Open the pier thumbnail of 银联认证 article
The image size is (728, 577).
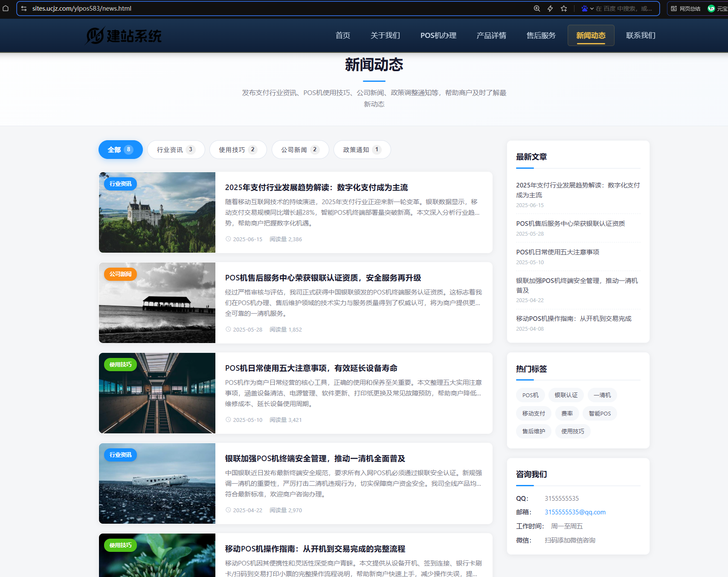point(157,303)
